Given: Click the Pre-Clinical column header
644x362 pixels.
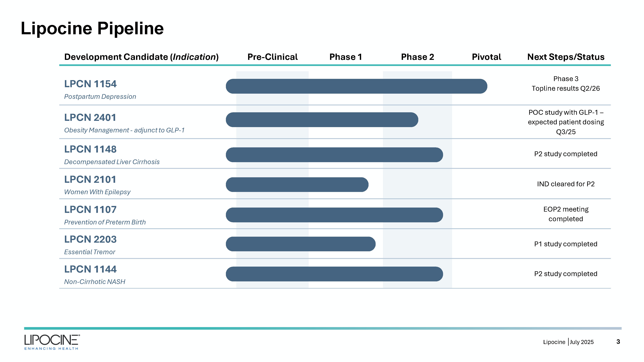Looking at the screenshot, I should pos(272,57).
